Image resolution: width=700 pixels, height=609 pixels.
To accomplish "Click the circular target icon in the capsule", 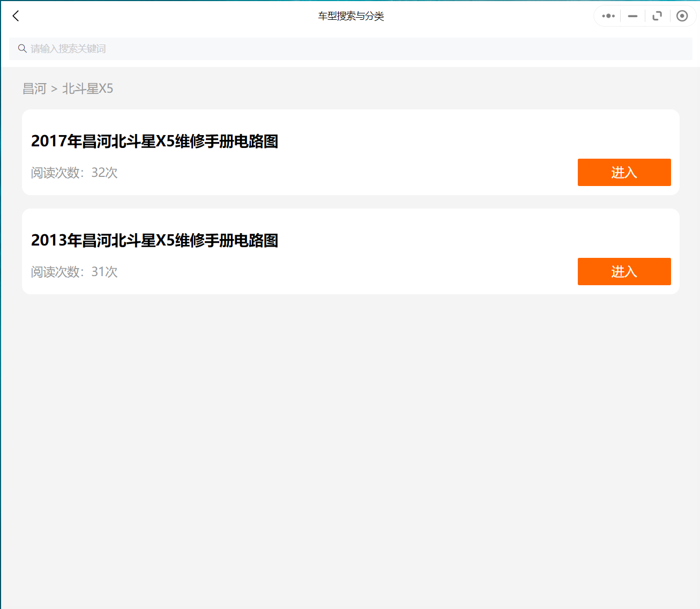I will (682, 16).
